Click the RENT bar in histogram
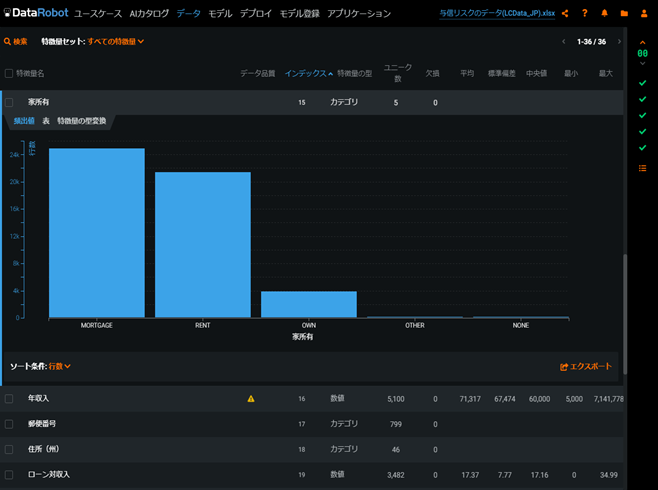This screenshot has height=490, width=658. [x=203, y=245]
